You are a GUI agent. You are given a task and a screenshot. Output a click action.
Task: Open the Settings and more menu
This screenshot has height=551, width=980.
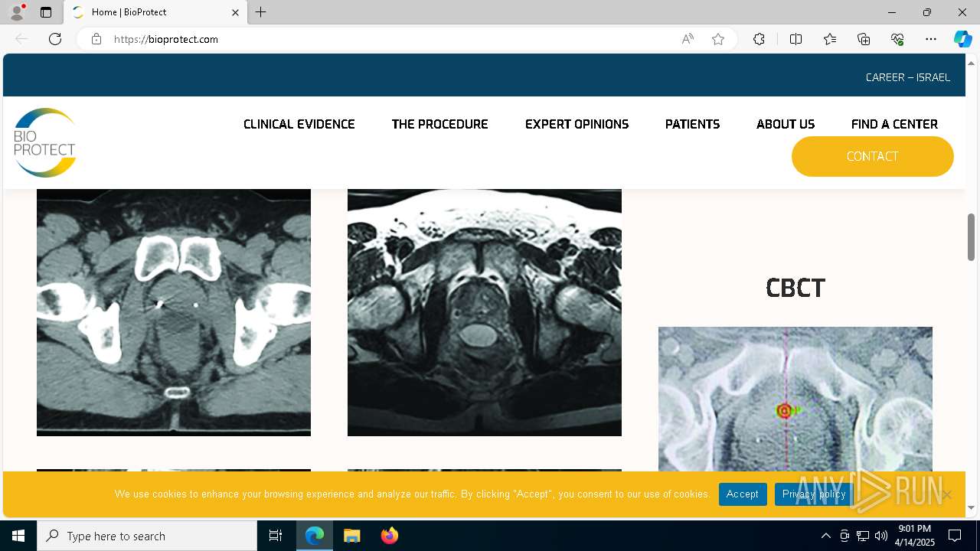coord(931,39)
